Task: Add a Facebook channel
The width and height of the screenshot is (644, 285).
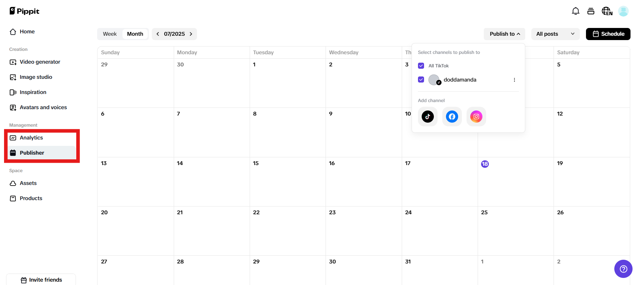Action: coord(452,117)
